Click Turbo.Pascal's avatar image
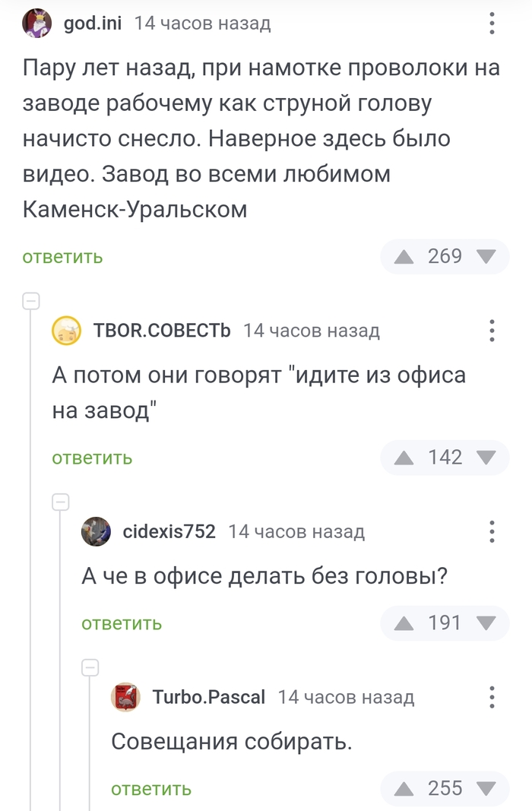This screenshot has height=811, width=532. pyautogui.click(x=126, y=697)
